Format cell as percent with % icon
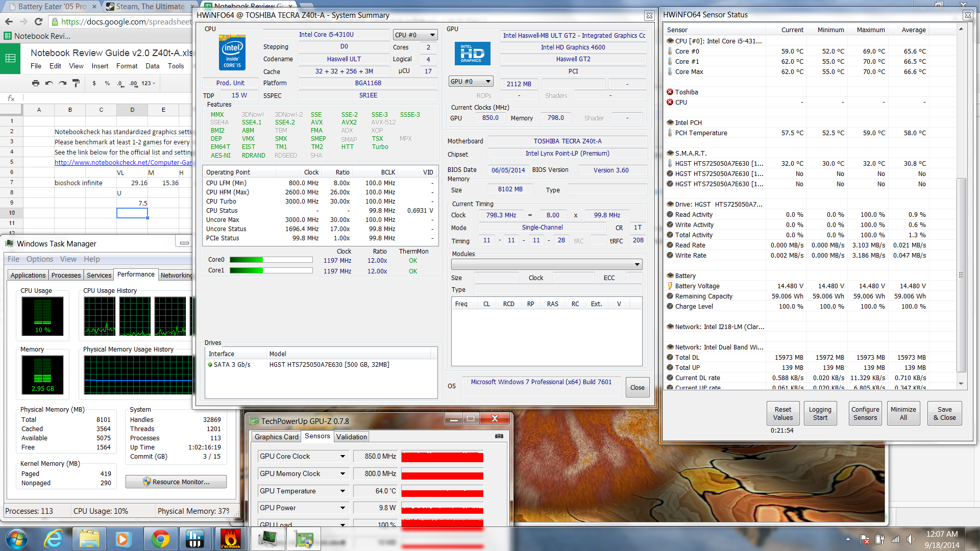This screenshot has height=551, width=980. tap(107, 83)
